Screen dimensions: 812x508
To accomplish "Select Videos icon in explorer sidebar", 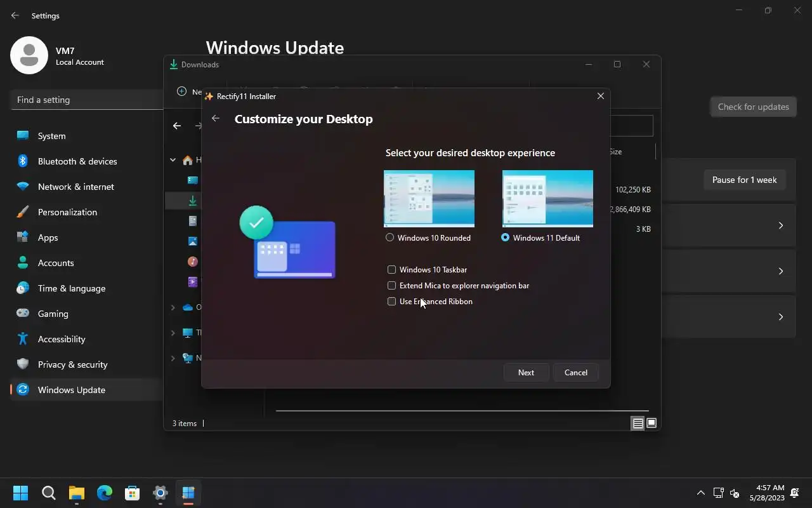I will [192, 282].
